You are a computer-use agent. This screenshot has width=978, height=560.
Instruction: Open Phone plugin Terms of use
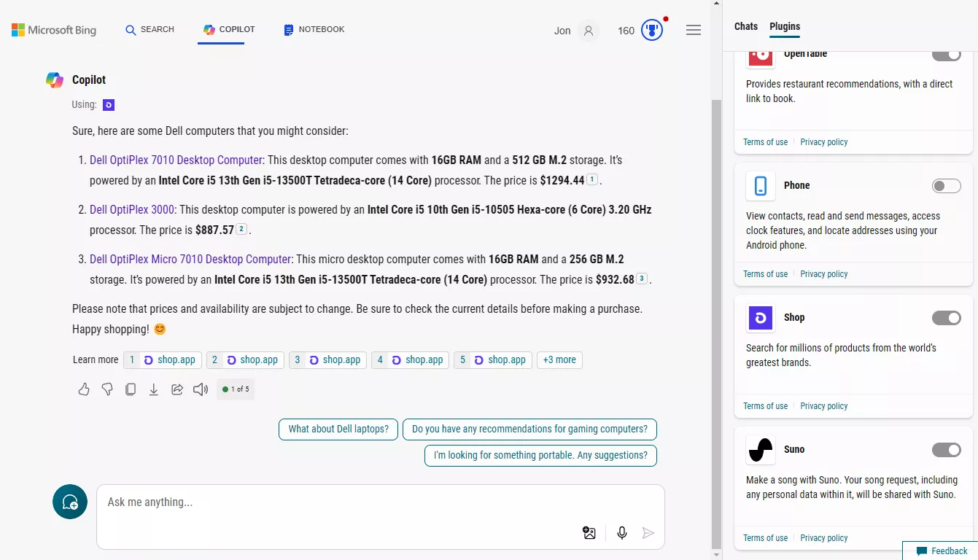pos(765,274)
